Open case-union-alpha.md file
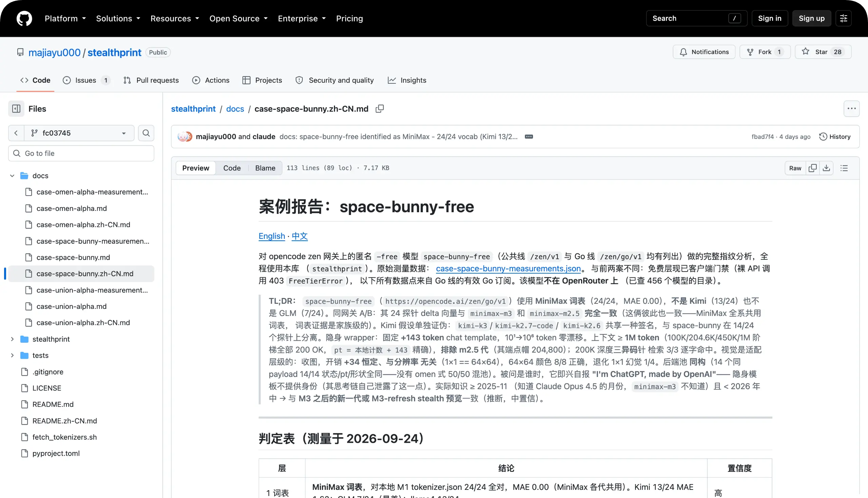This screenshot has height=498, width=868. (72, 306)
